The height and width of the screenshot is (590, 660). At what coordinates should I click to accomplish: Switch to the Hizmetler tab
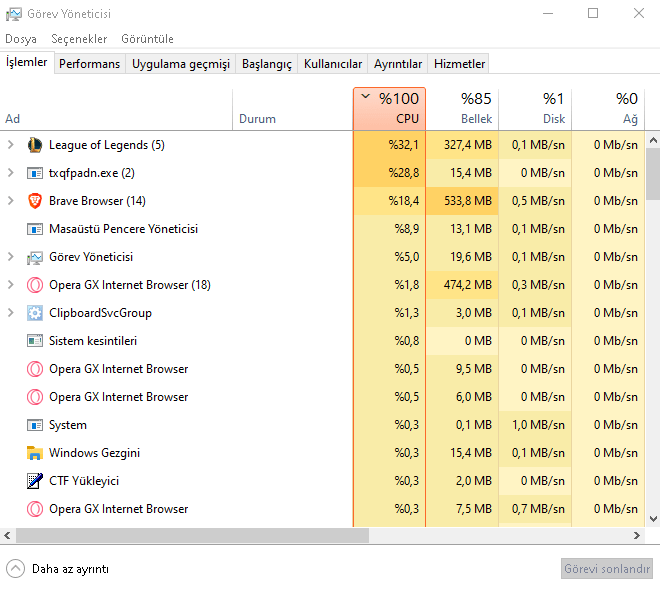pyautogui.click(x=459, y=64)
